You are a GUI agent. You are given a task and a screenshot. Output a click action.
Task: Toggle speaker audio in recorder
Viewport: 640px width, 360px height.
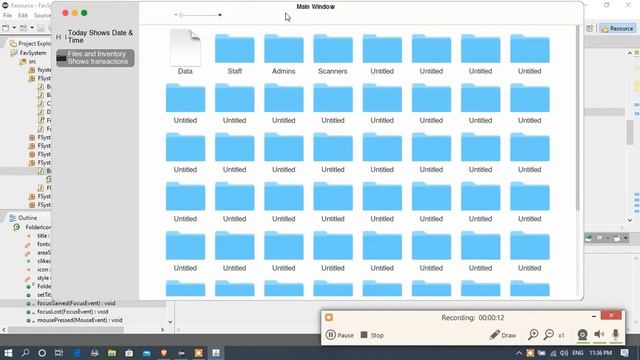(599, 335)
